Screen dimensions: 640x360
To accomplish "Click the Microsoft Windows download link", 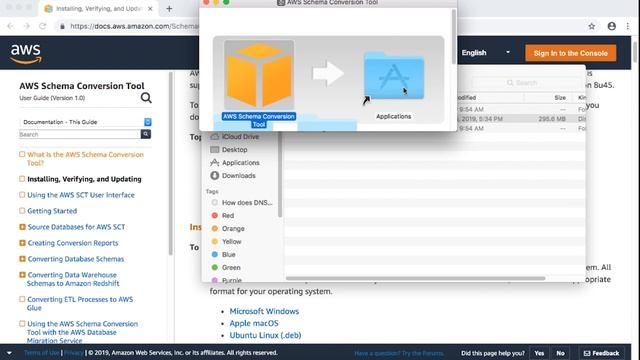I will [264, 311].
